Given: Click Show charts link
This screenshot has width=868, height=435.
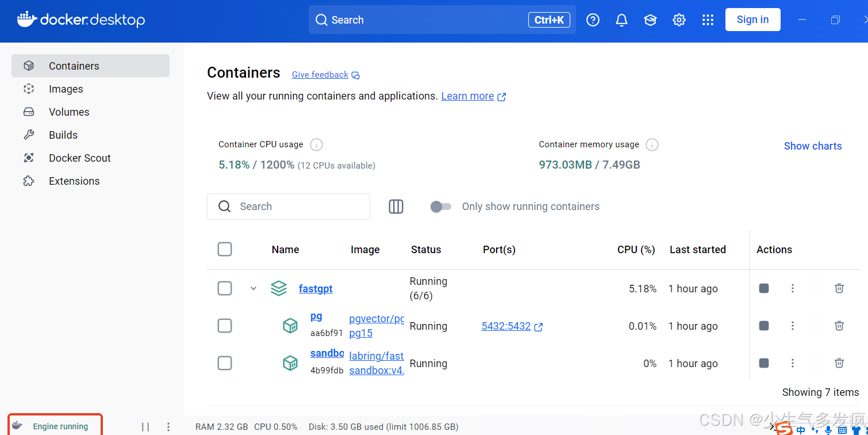Looking at the screenshot, I should 813,146.
